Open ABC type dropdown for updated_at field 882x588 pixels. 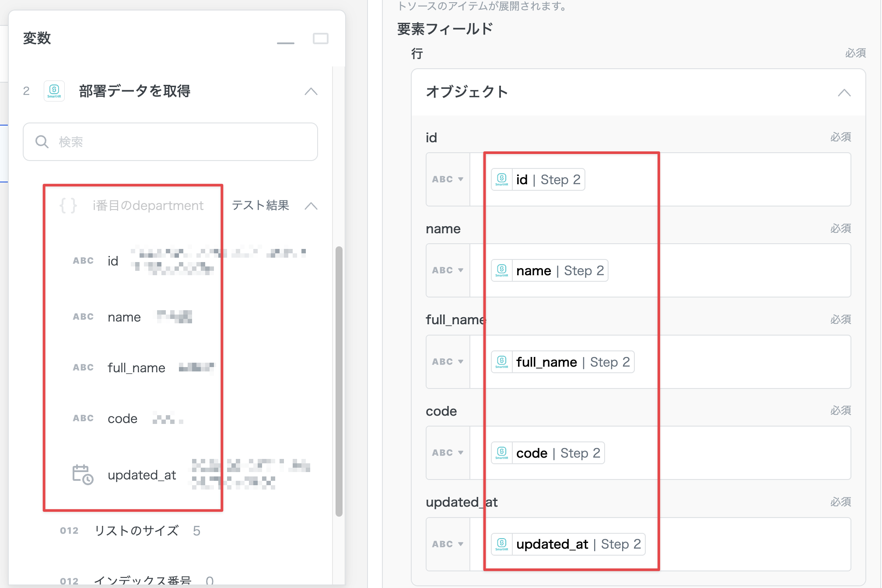[448, 544]
